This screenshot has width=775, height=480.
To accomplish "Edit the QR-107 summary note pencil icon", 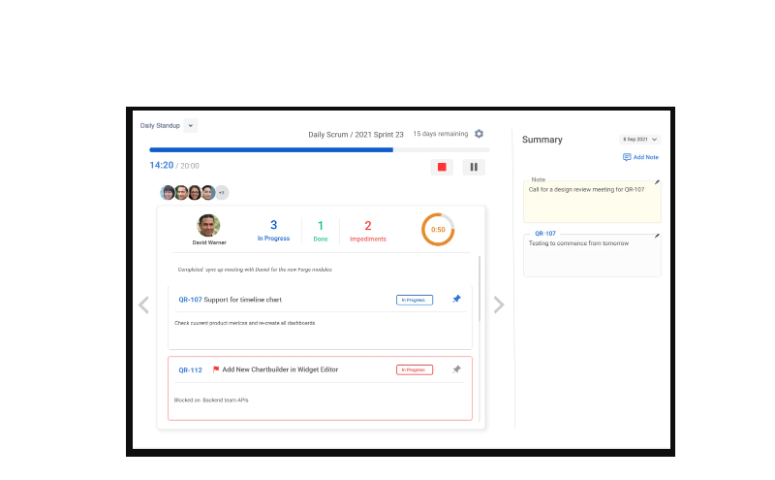I will (657, 235).
